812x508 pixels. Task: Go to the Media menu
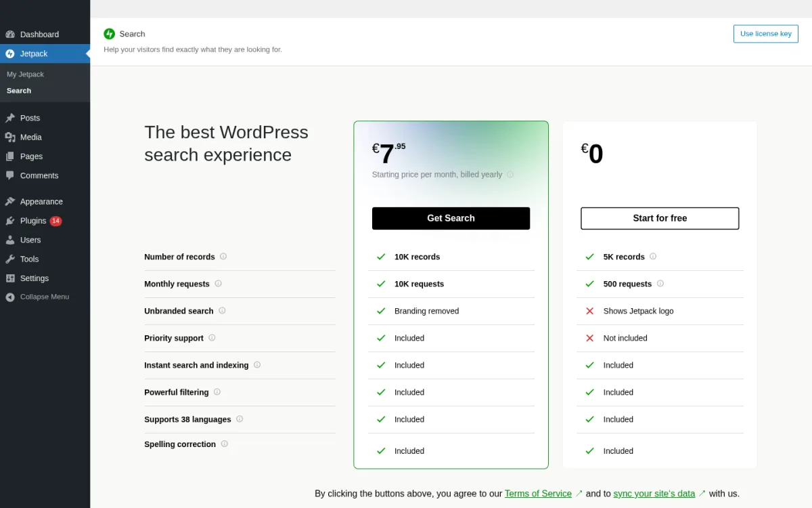pyautogui.click(x=45, y=137)
